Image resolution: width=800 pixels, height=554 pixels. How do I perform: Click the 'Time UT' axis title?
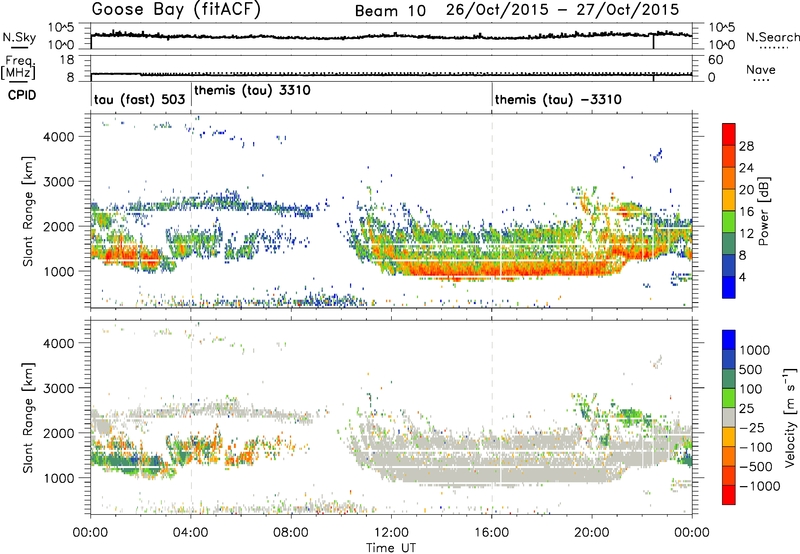391,548
